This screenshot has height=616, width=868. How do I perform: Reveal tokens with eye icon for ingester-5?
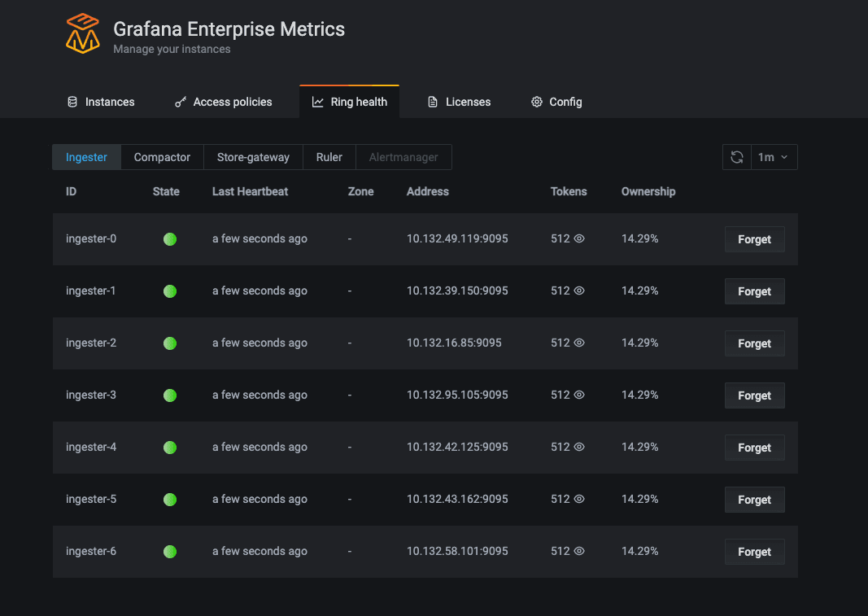coord(579,500)
